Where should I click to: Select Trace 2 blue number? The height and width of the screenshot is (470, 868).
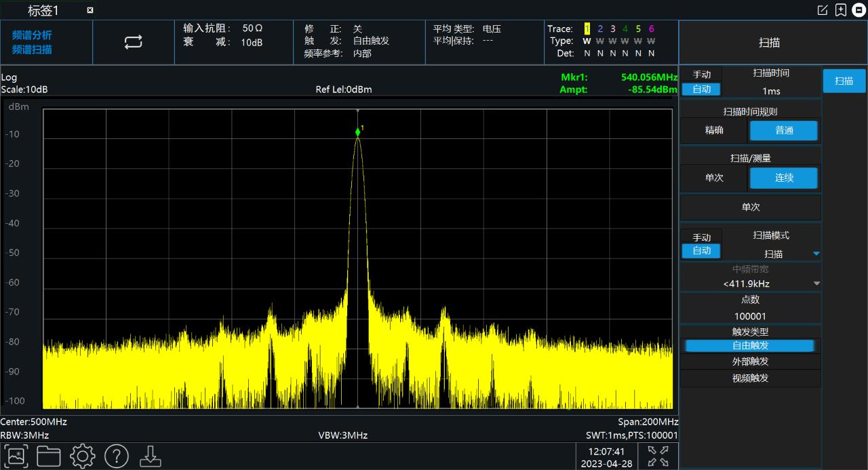coord(599,29)
